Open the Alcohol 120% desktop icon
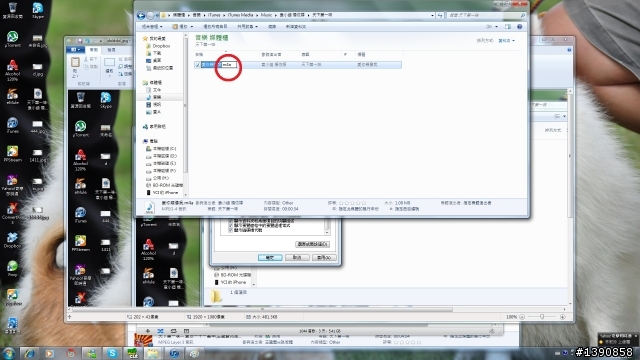This screenshot has width=640, height=360. pos(12,70)
